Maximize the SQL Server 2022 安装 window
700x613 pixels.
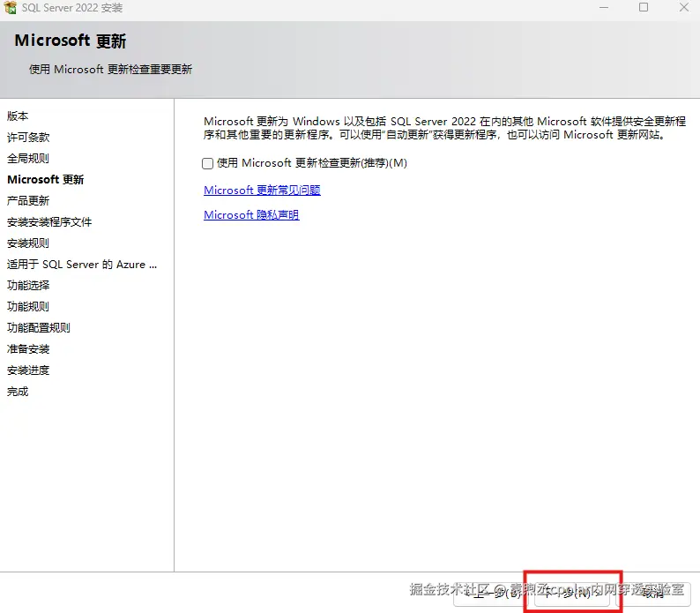pos(644,7)
